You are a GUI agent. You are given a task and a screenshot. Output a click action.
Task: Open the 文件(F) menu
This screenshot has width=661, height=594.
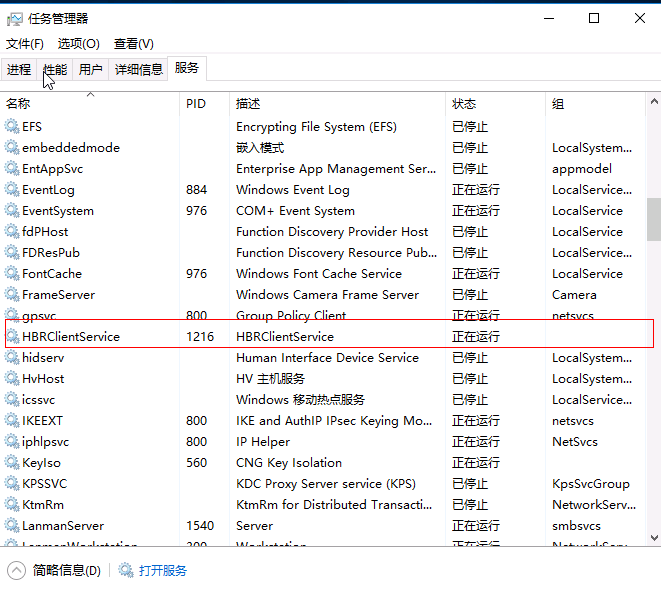25,43
